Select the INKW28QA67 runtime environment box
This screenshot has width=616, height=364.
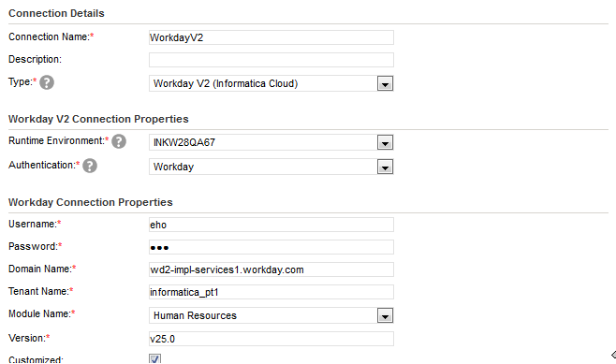[x=271, y=142]
